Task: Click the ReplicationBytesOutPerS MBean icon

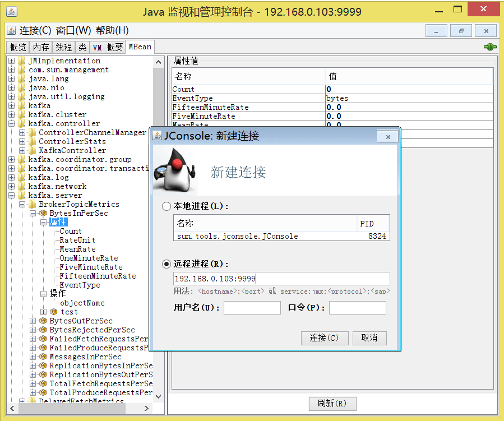Action: coord(43,374)
